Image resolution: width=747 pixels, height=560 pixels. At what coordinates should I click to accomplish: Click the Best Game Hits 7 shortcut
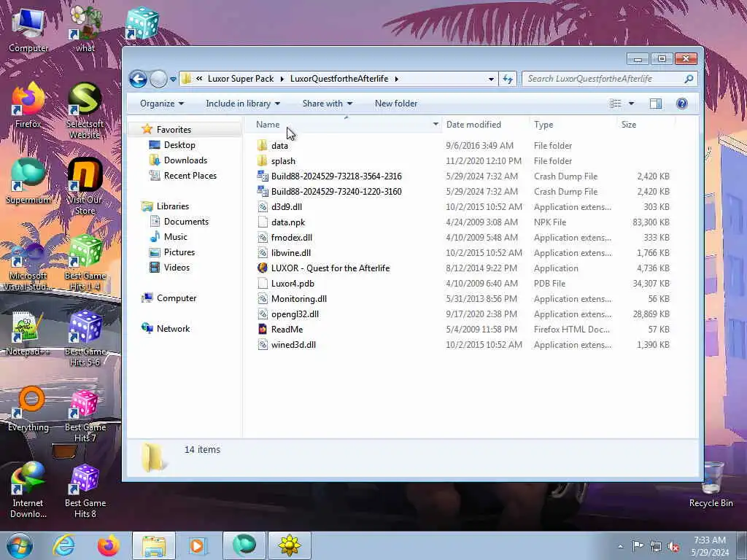point(85,416)
